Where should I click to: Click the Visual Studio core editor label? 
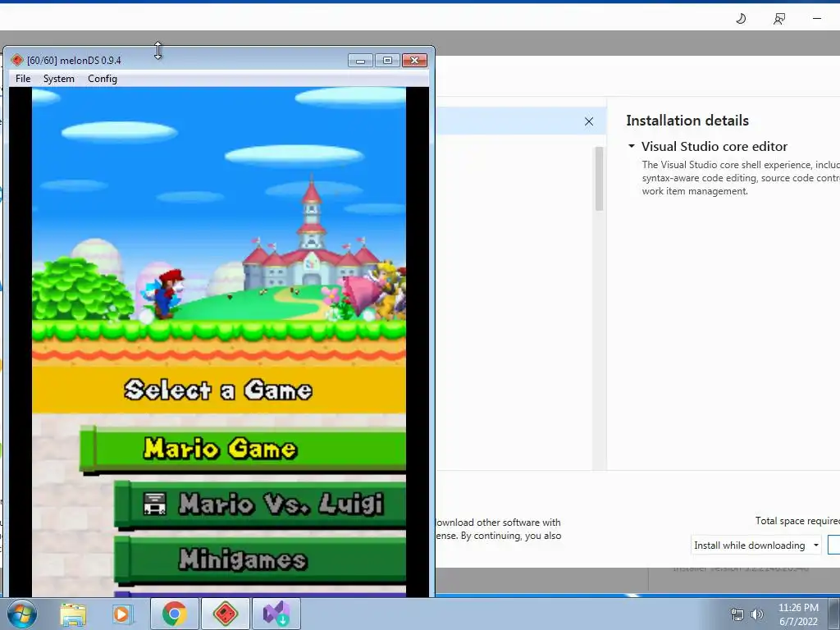pyautogui.click(x=714, y=146)
